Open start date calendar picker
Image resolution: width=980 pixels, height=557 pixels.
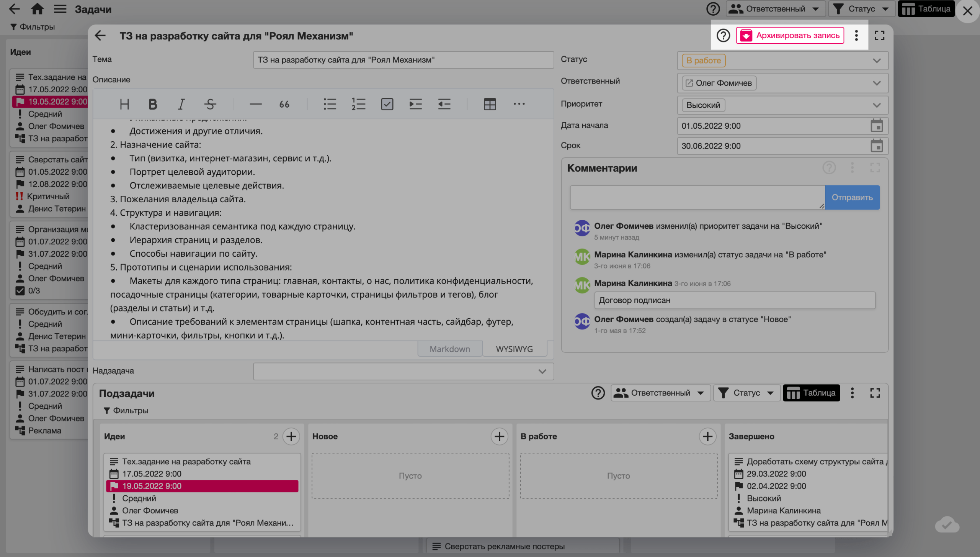pos(876,126)
